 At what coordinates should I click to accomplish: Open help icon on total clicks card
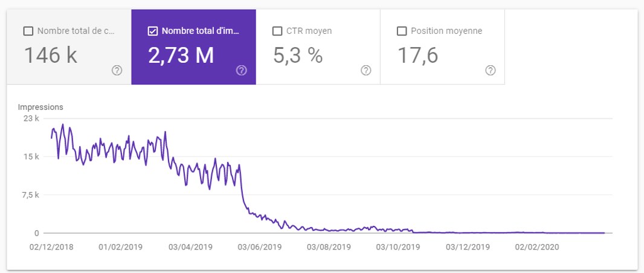(x=117, y=71)
